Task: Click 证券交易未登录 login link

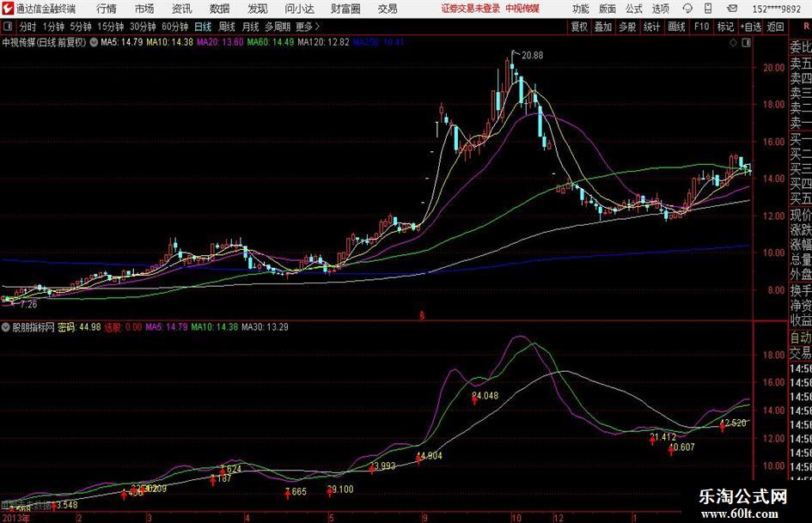Action: tap(471, 9)
